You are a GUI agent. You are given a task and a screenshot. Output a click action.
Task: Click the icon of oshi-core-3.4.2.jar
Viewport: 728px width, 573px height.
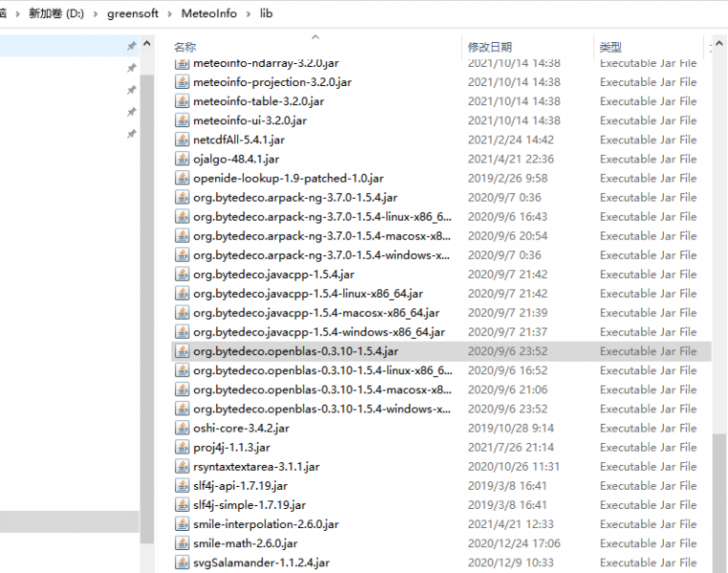(182, 428)
